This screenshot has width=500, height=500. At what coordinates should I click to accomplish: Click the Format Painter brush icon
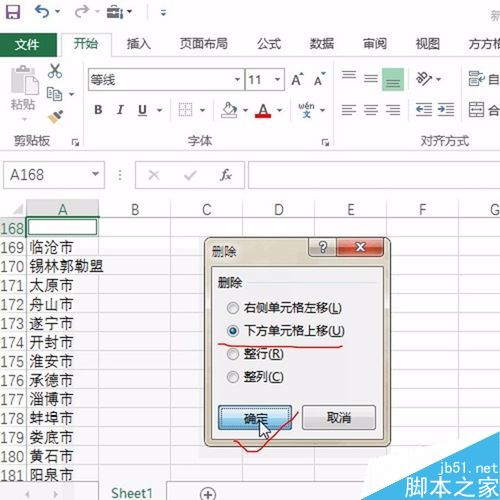[x=56, y=117]
